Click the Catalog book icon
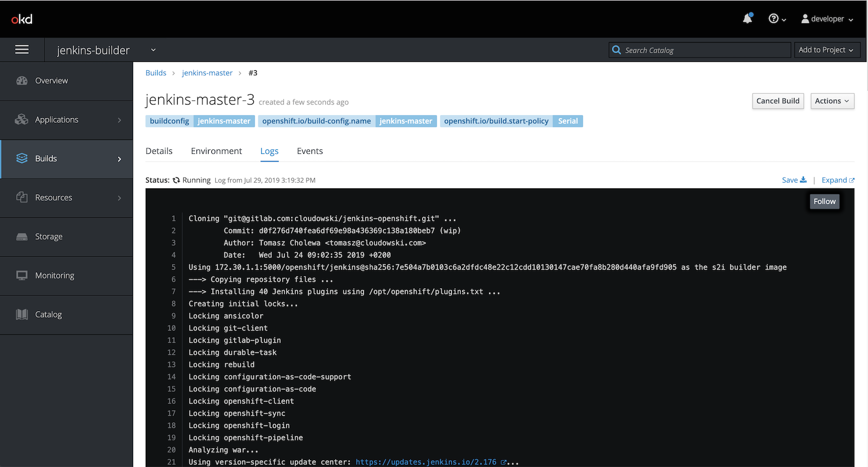 (x=22, y=314)
